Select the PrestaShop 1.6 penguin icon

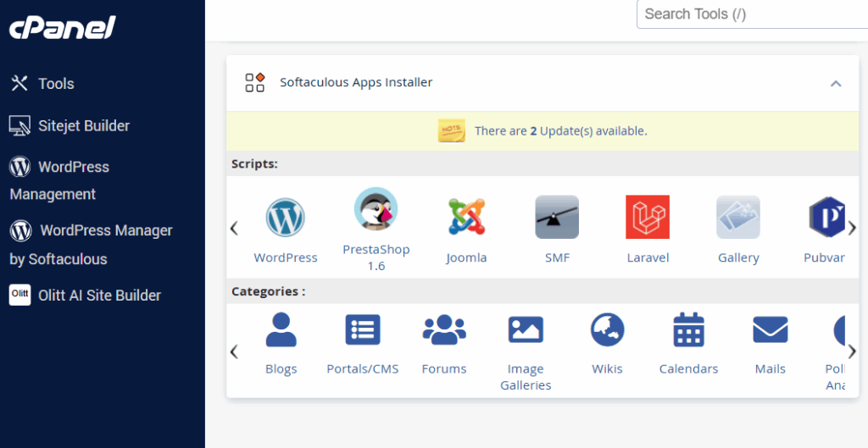[376, 208]
